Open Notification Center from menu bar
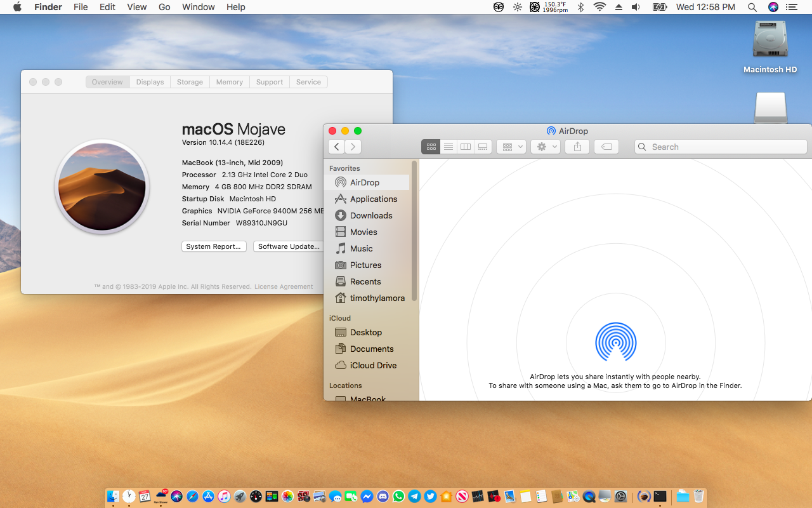Image resolution: width=812 pixels, height=508 pixels. coord(792,7)
